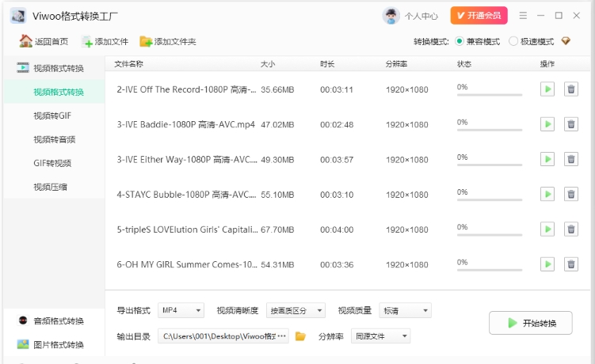The width and height of the screenshot is (595, 364).
Task: Click the 00:02:48 duration cell
Action: [337, 124]
